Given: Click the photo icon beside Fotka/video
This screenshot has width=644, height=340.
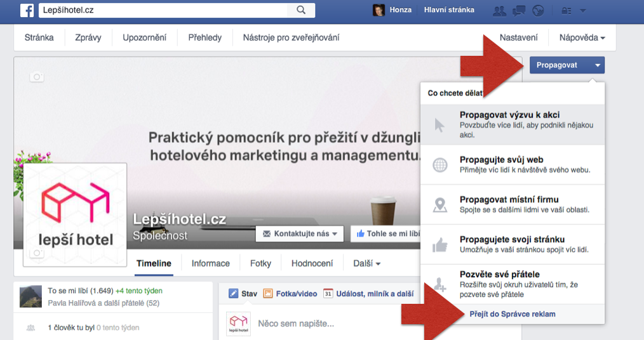Looking at the screenshot, I should point(268,294).
